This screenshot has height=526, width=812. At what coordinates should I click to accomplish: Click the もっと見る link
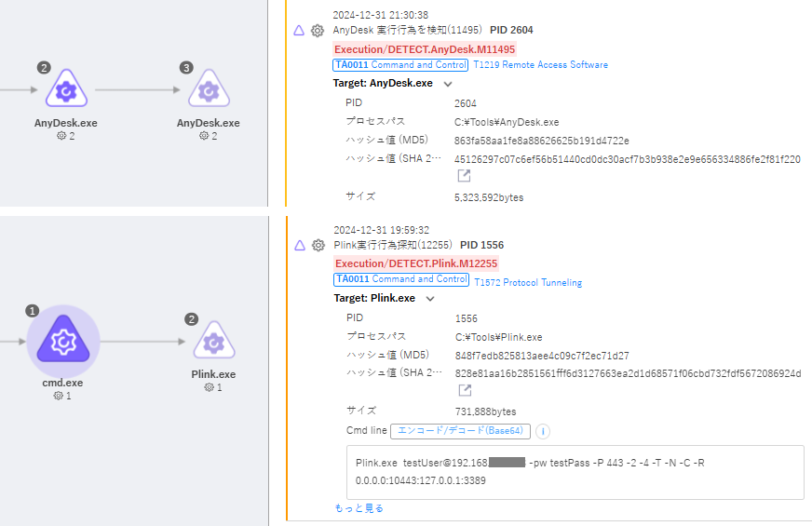click(359, 508)
